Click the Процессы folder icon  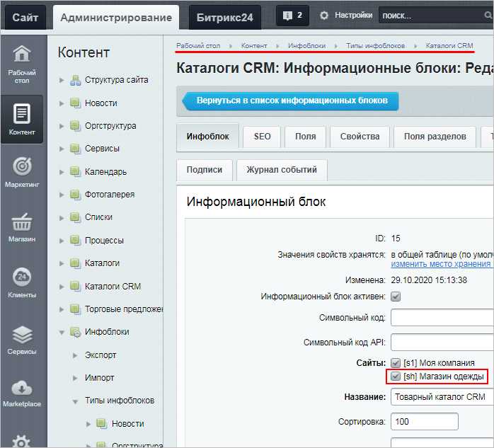coord(75,241)
